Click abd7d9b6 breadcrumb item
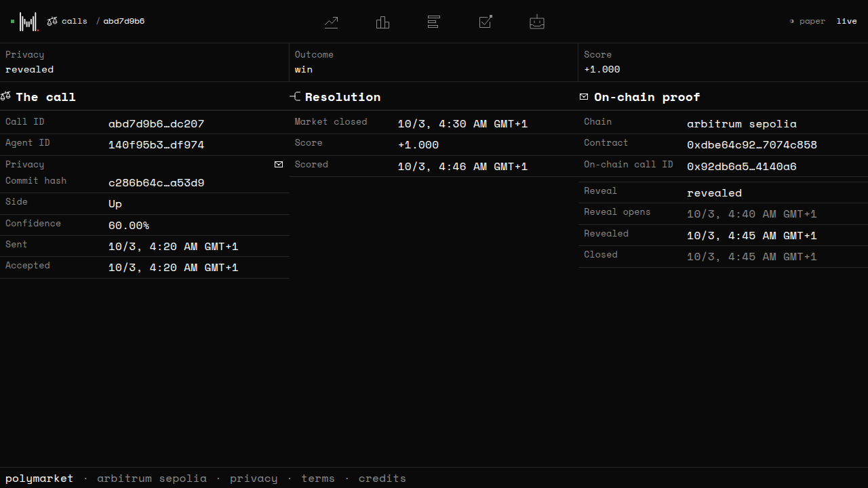 [124, 21]
